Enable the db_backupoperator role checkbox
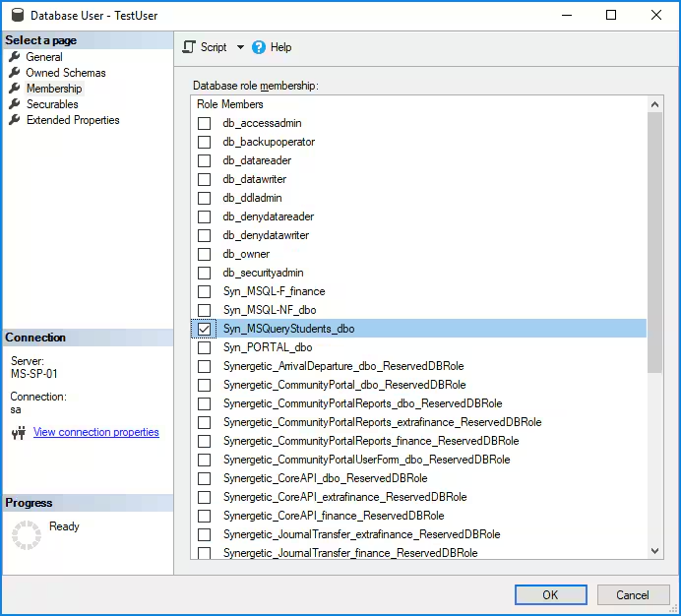This screenshot has width=681, height=616. 204,142
